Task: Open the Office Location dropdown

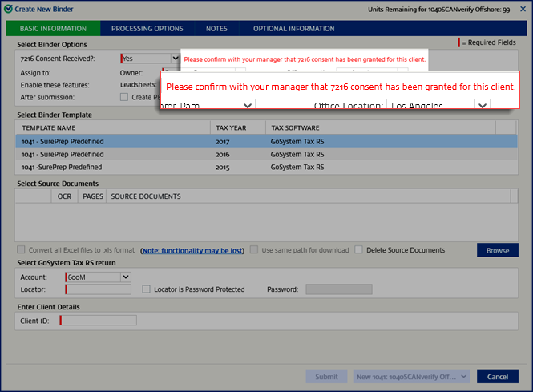Action: [x=482, y=106]
